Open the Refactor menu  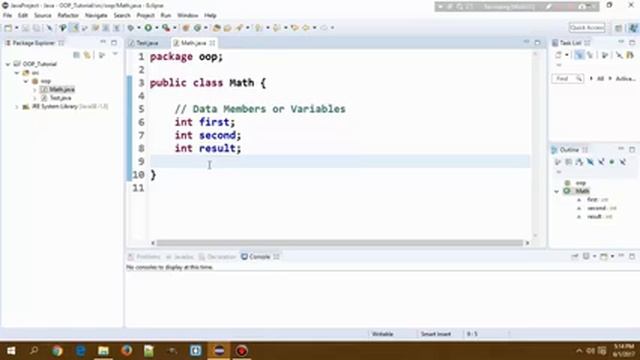pyautogui.click(x=68, y=16)
